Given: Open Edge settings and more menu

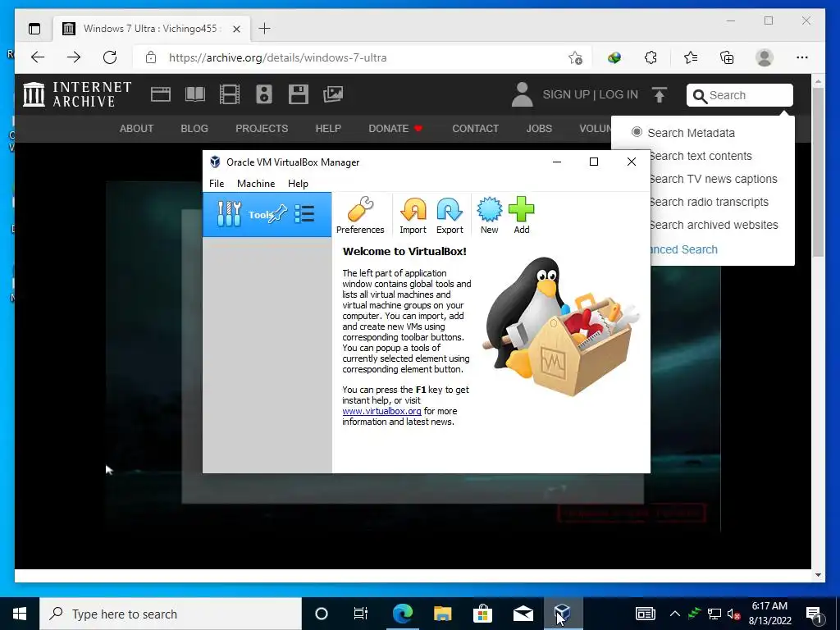Looking at the screenshot, I should (802, 57).
